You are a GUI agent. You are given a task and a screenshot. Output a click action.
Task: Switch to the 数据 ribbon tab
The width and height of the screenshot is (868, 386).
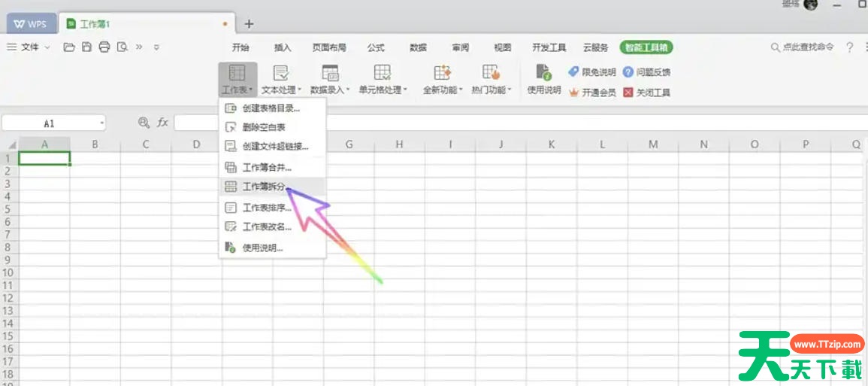coord(418,47)
